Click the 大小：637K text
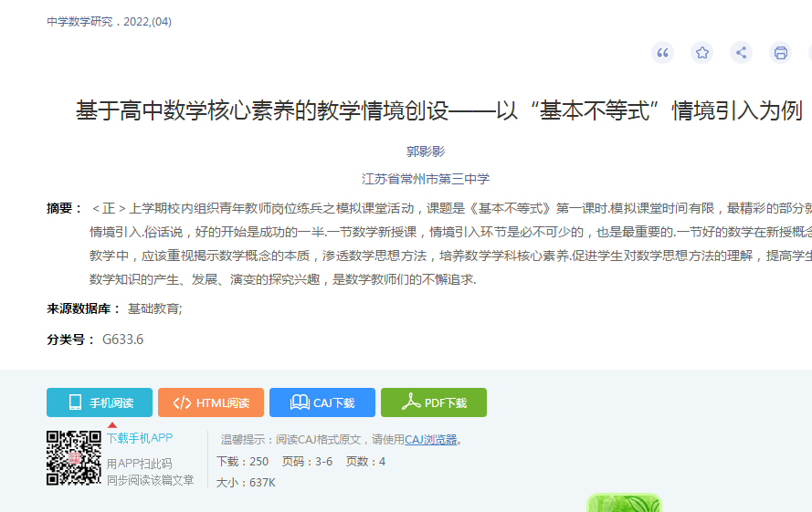The height and width of the screenshot is (512, 812). (246, 483)
